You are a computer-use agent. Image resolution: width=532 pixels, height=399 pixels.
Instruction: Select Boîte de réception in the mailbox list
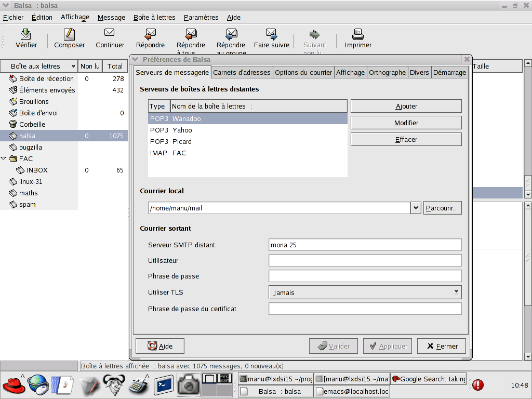pos(46,79)
